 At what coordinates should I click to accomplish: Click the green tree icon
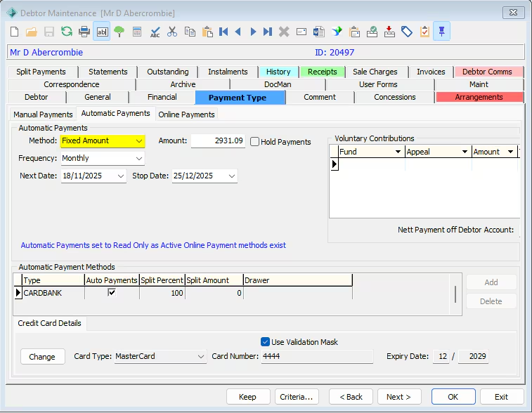pyautogui.click(x=119, y=32)
